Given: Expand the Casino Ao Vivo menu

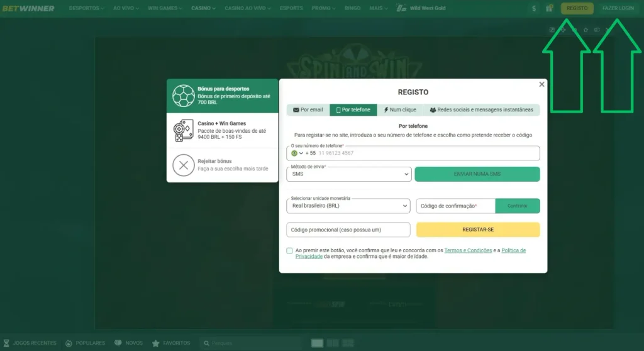Looking at the screenshot, I should 247,8.
